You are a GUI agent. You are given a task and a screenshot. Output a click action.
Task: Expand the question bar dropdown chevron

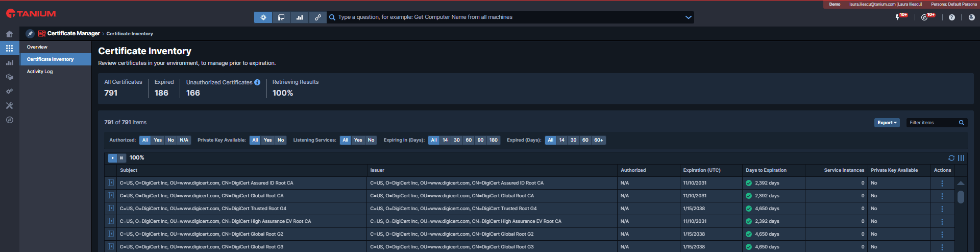[x=688, y=17]
